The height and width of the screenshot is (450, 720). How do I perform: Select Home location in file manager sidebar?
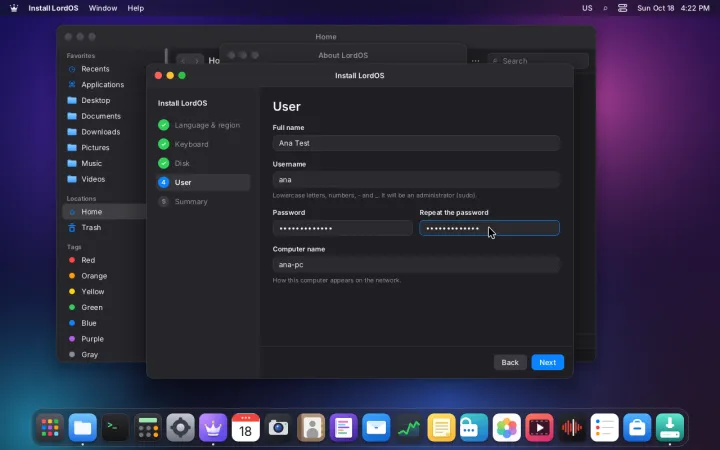[x=104, y=212]
